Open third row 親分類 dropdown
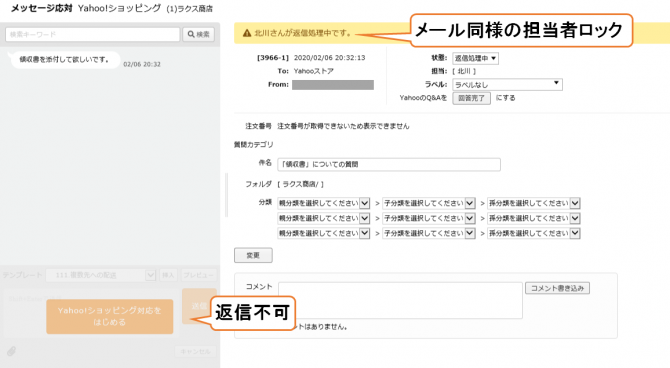 click(323, 233)
